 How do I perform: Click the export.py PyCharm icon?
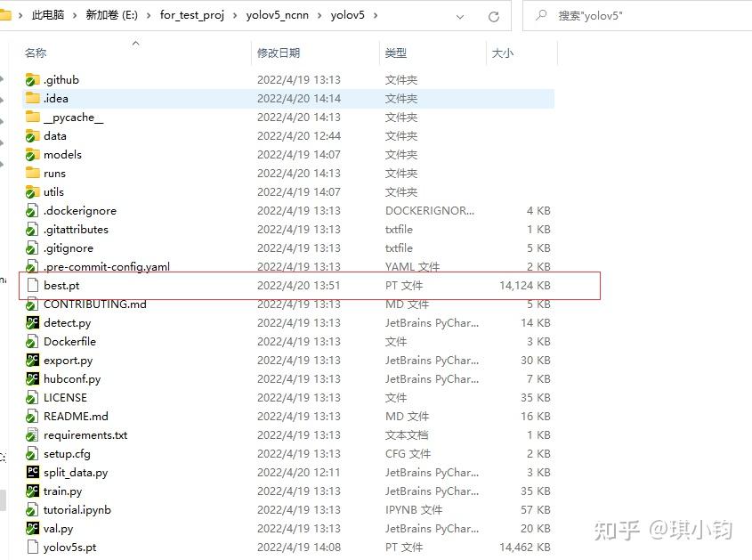[x=32, y=361]
